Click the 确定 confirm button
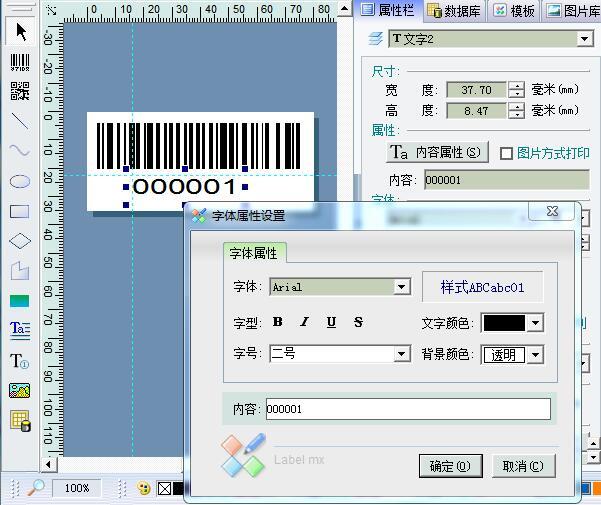The height and width of the screenshot is (505, 601). (450, 466)
